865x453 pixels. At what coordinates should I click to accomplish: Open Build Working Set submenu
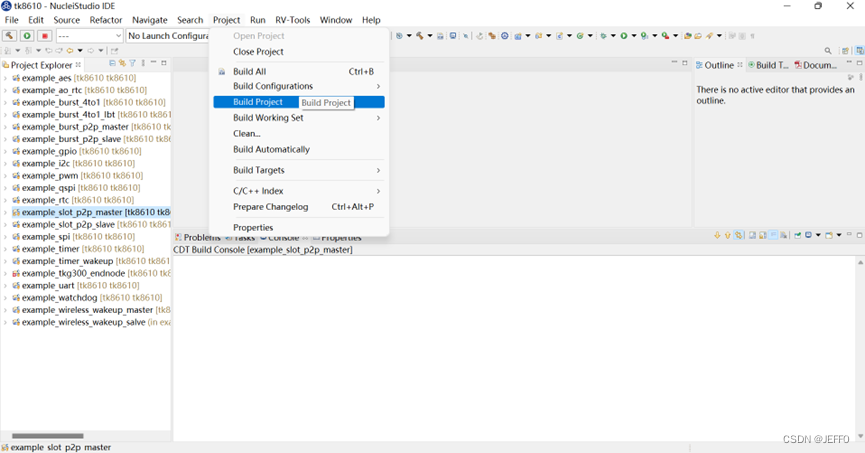pos(299,118)
